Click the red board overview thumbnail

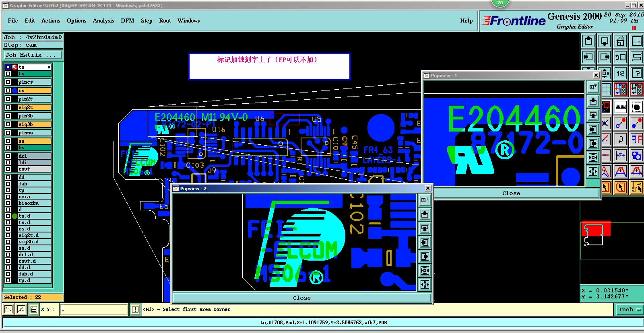click(x=596, y=229)
